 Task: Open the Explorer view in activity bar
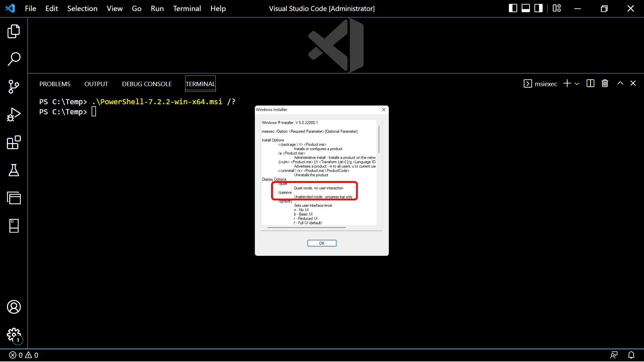coord(14,32)
